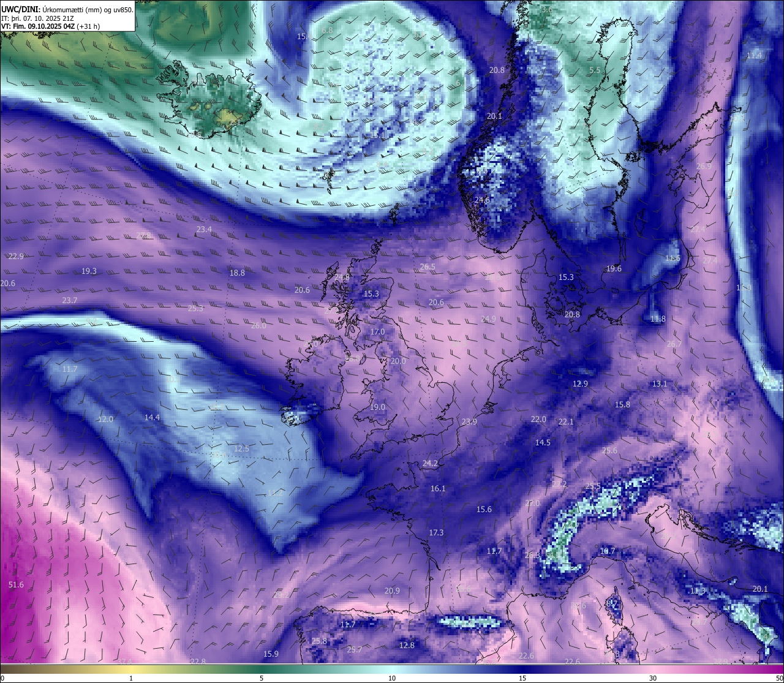
Task: Click the 19.3 value over the Atlantic
Action: tap(89, 271)
